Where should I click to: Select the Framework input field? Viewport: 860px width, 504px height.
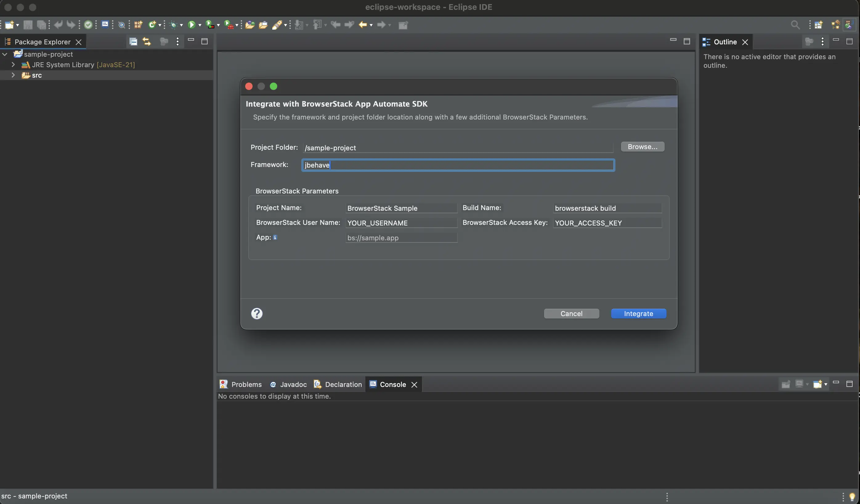pyautogui.click(x=458, y=165)
